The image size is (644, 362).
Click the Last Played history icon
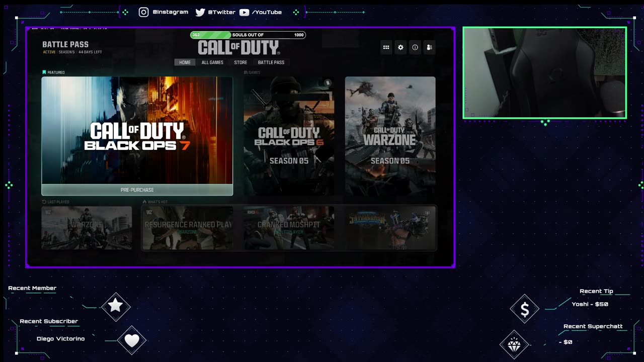[x=44, y=202]
